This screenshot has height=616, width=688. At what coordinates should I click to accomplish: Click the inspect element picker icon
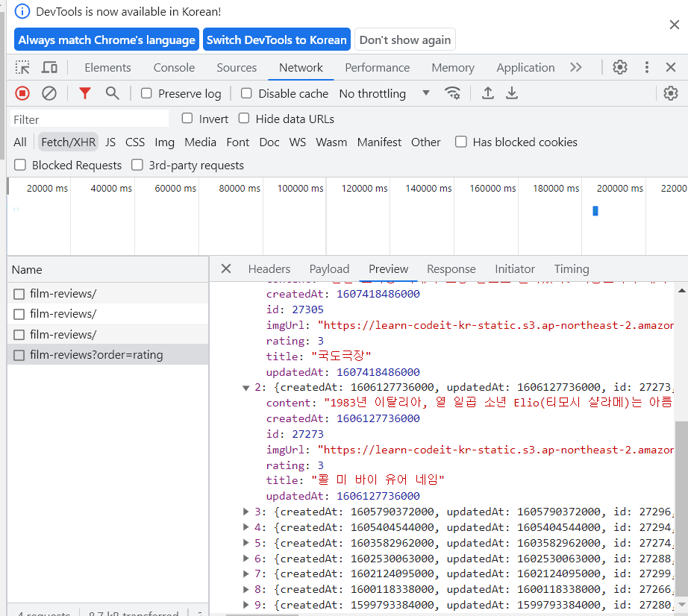[x=22, y=68]
